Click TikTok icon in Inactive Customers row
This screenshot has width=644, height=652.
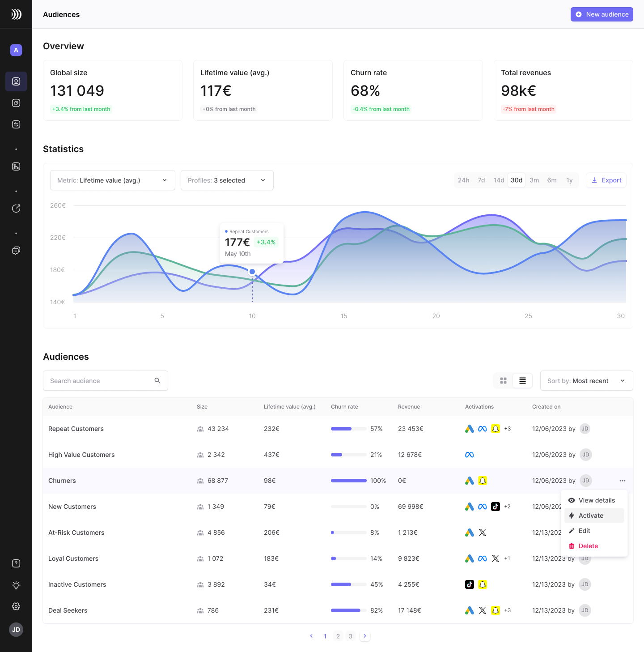pyautogui.click(x=470, y=584)
